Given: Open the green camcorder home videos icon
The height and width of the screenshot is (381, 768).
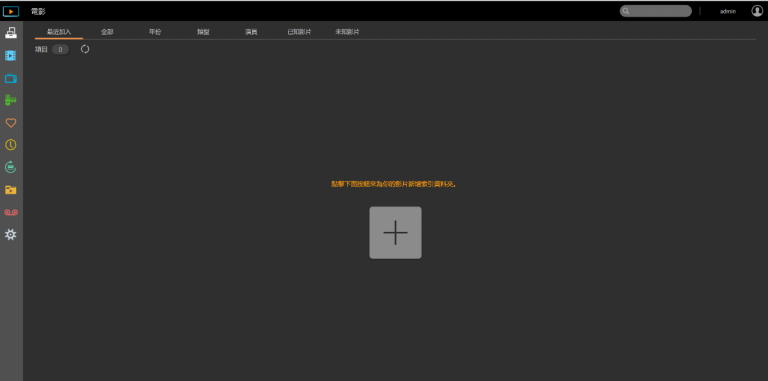Looking at the screenshot, I should coord(10,100).
